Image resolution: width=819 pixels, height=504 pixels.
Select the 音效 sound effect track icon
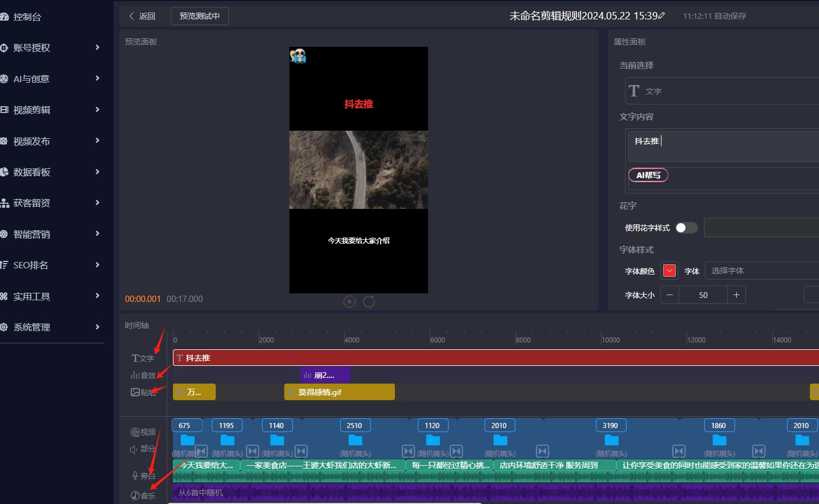click(x=135, y=375)
